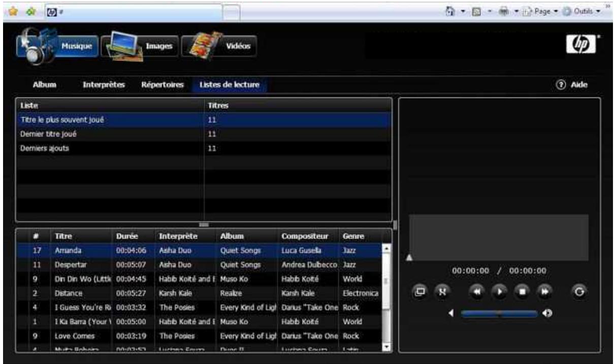Click the Liste column header
The width and height of the screenshot is (614, 364).
click(x=110, y=106)
